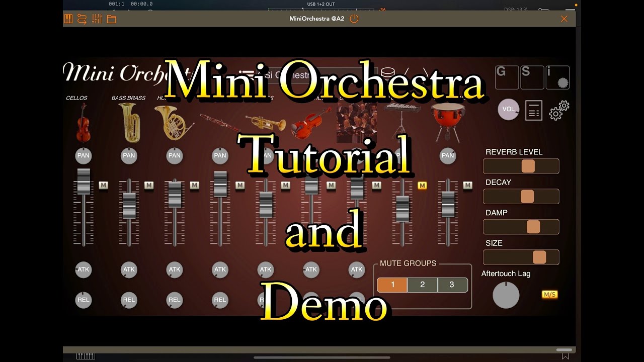Image resolution: width=644 pixels, height=362 pixels.
Task: Open the mixer faders icon in header
Action: point(97,19)
